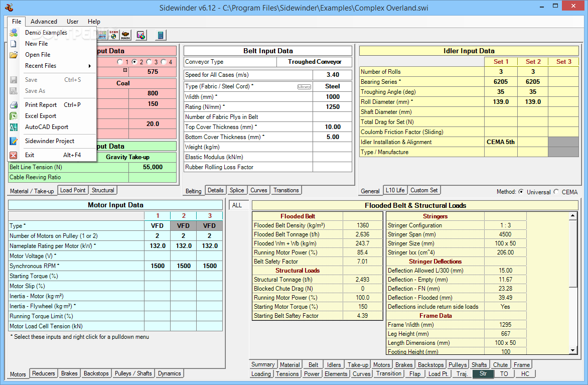588x385 pixels.
Task: Switch to the Transitions tab
Action: 286,190
